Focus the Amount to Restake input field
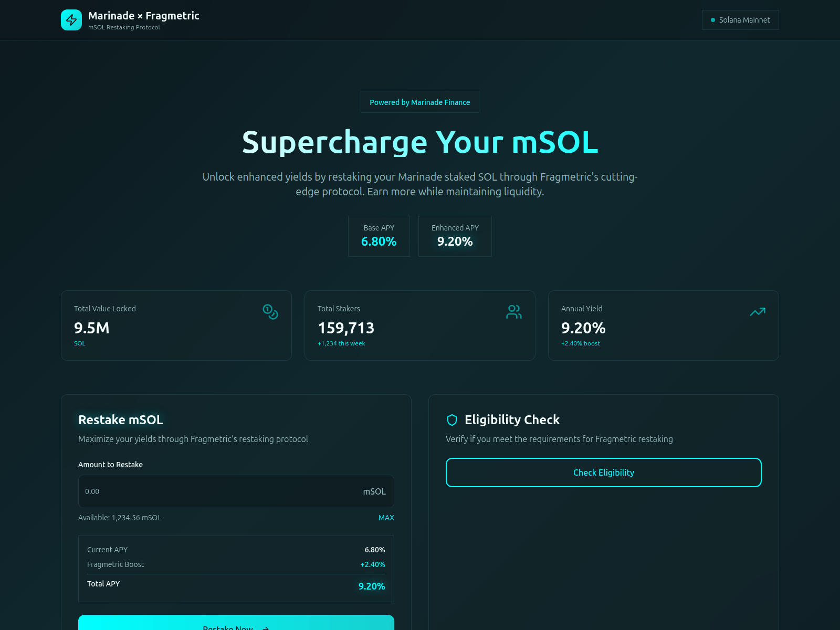840x630 pixels. pos(236,491)
